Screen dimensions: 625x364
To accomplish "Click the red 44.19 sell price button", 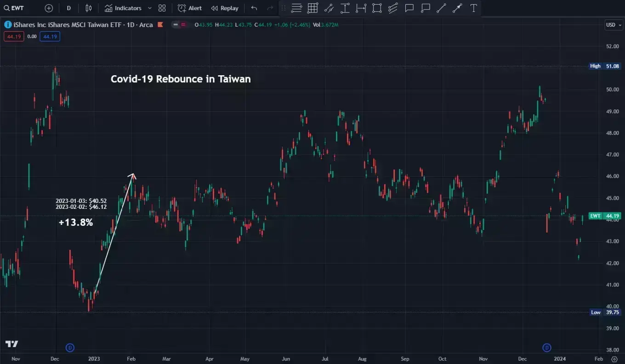I will click(x=13, y=36).
